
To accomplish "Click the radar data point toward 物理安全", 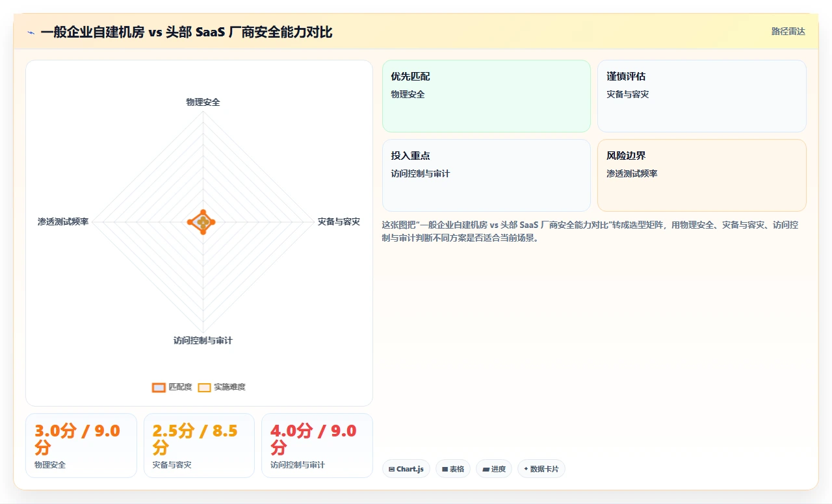I will coord(203,212).
